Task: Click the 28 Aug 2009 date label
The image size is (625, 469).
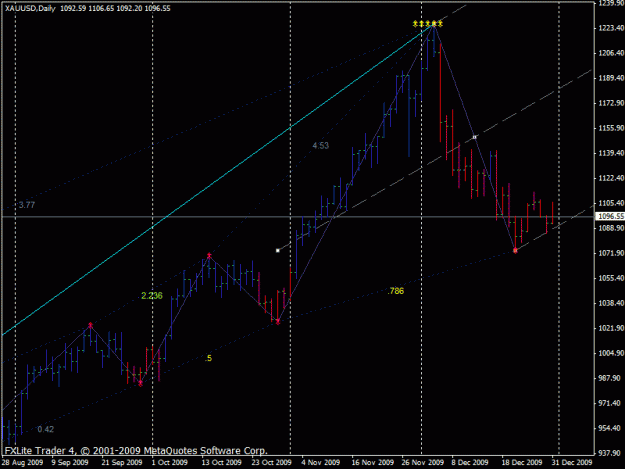Action: 22,463
